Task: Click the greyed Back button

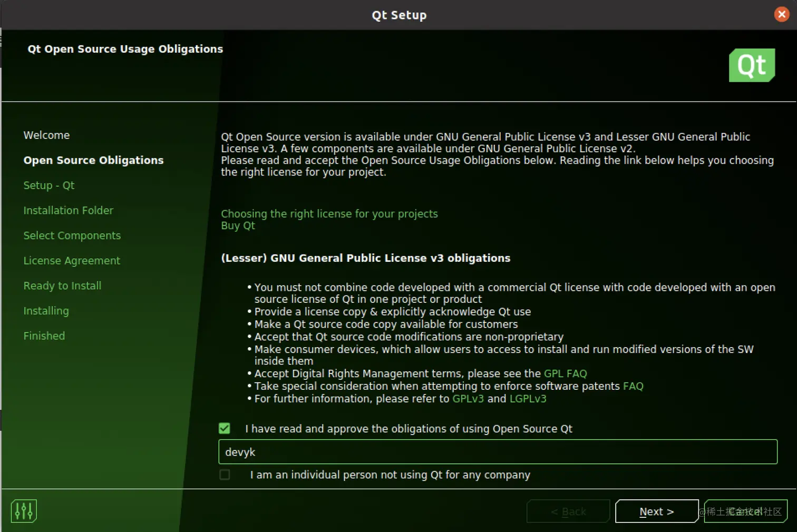Action: click(x=568, y=511)
